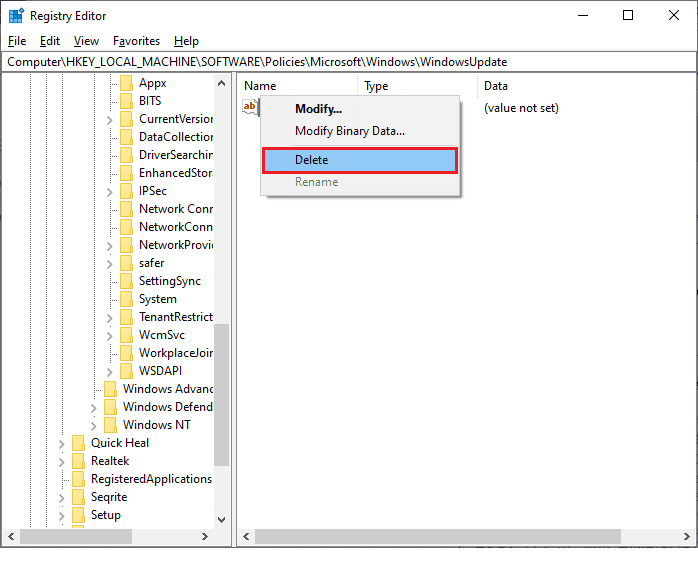
Task: Open the File menu
Action: (x=17, y=41)
